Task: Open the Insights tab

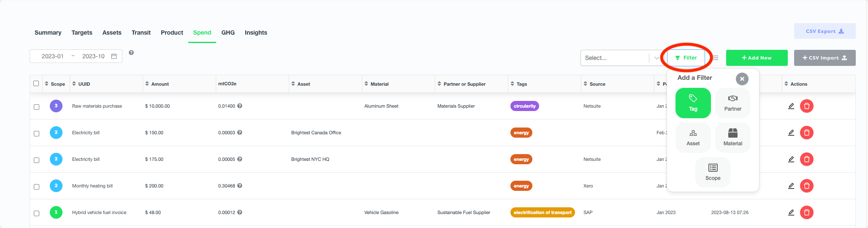Action: [x=256, y=33]
